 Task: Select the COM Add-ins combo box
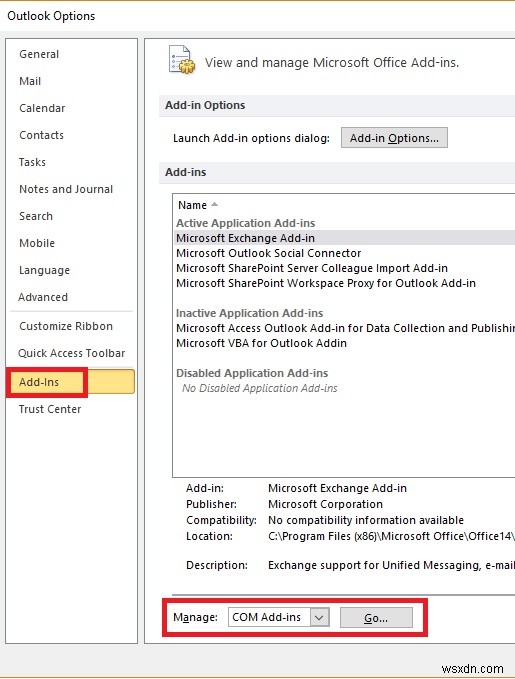[279, 617]
